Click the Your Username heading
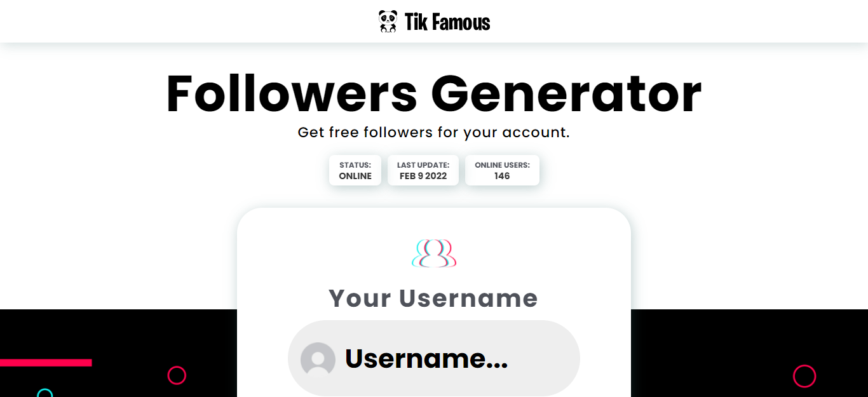 pos(433,298)
